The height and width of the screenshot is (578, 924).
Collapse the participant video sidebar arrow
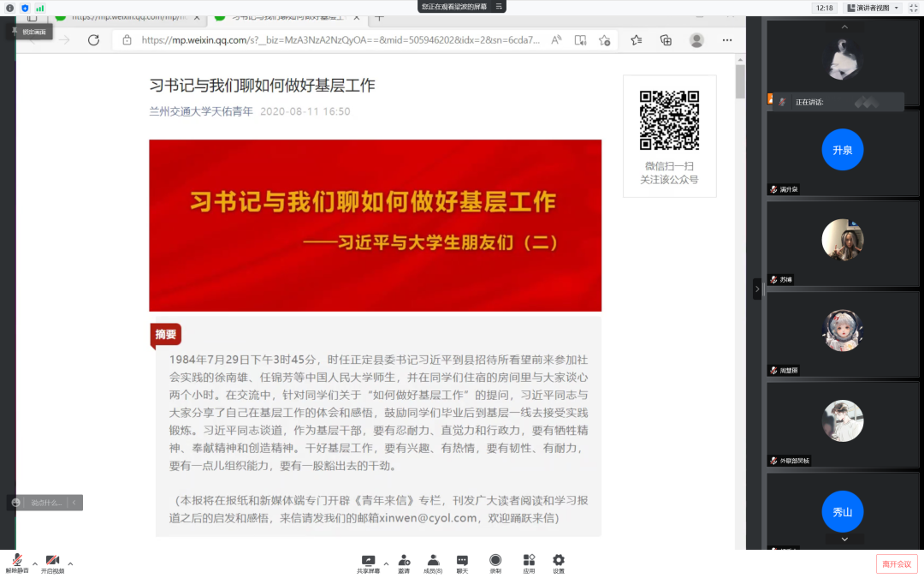point(757,289)
